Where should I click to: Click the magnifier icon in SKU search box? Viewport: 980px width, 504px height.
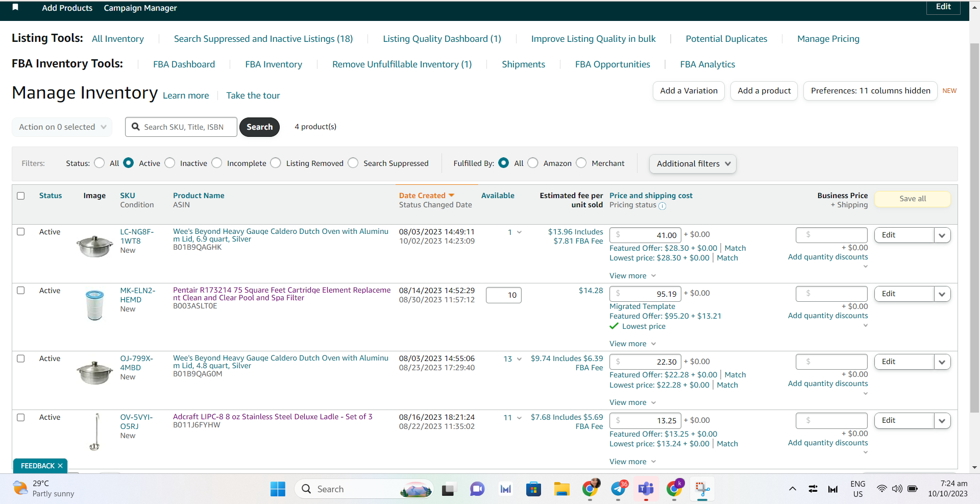point(136,127)
